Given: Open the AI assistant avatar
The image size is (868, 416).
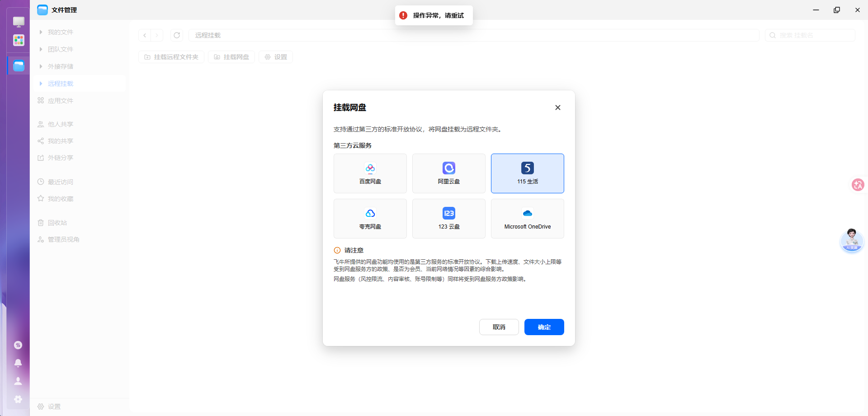Looking at the screenshot, I should tap(852, 240).
